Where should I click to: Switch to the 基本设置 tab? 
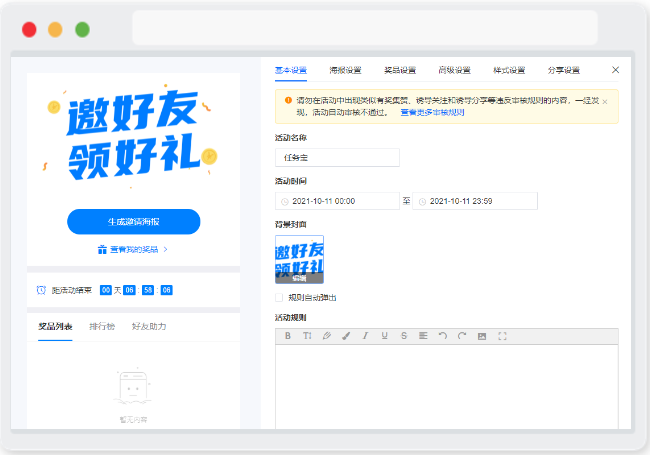[291, 70]
